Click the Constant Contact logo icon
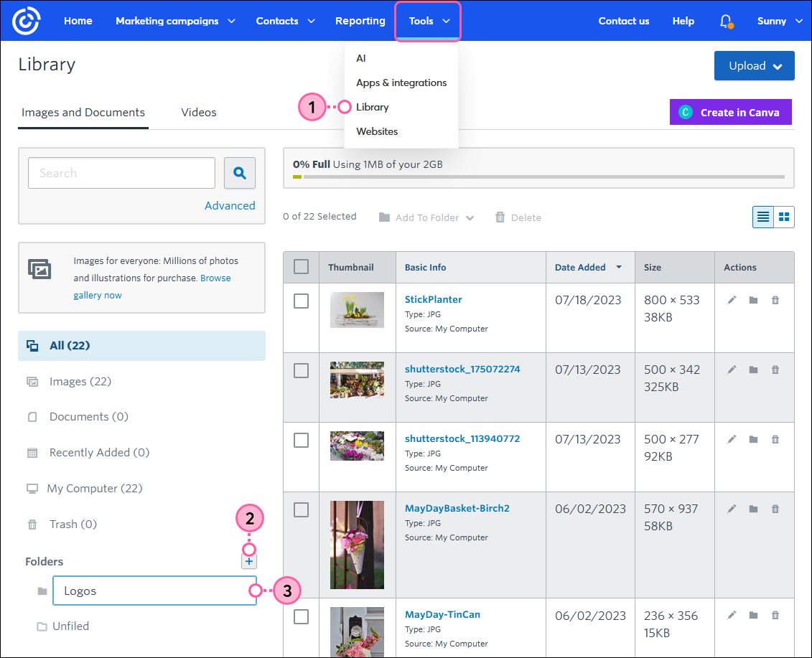The image size is (812, 658). [x=26, y=21]
